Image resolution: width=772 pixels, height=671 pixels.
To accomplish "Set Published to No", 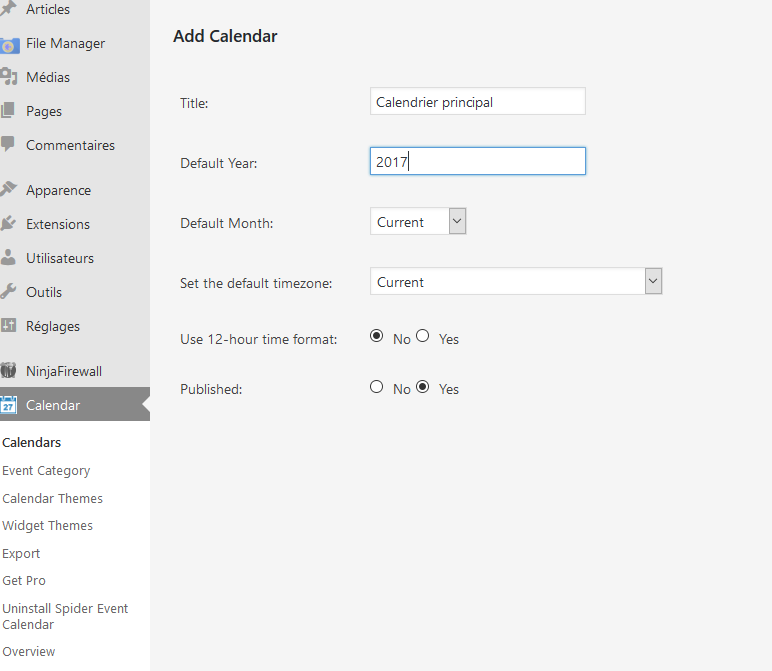I will point(377,387).
